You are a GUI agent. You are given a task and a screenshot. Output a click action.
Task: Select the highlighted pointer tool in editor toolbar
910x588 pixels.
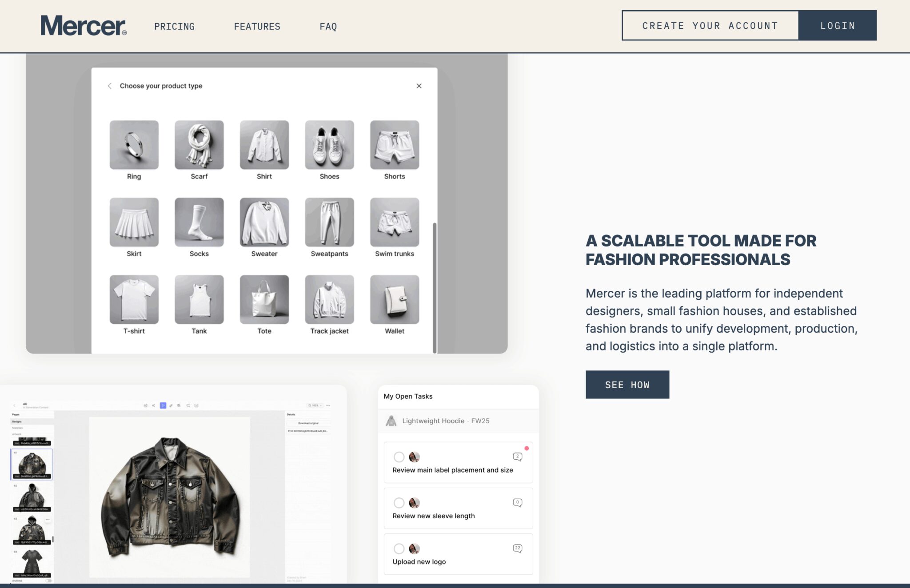click(163, 405)
